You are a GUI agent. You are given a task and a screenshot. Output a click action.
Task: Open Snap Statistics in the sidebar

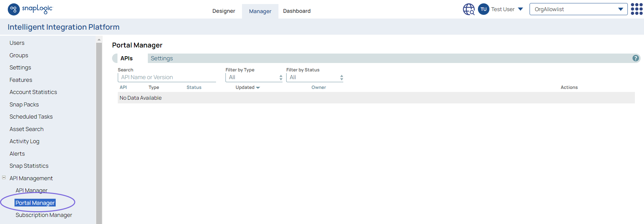[29, 166]
